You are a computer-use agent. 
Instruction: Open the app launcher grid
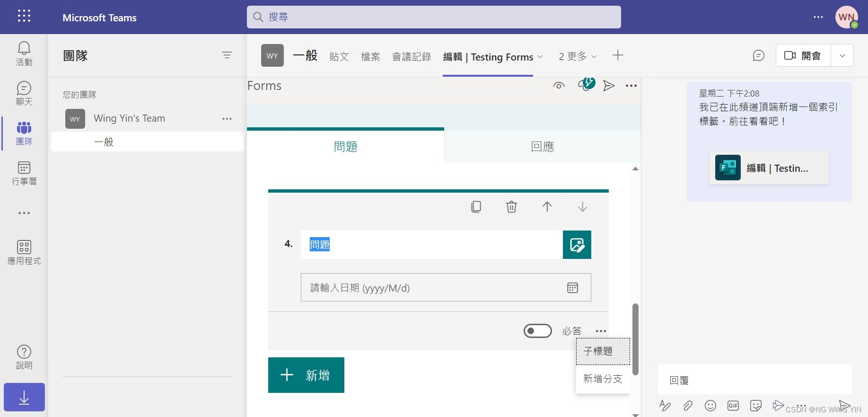(x=24, y=16)
